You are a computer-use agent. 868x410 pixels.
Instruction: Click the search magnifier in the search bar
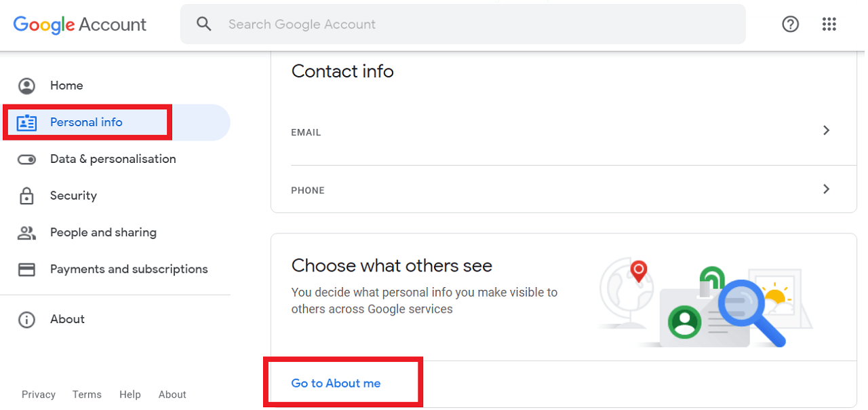click(x=204, y=24)
